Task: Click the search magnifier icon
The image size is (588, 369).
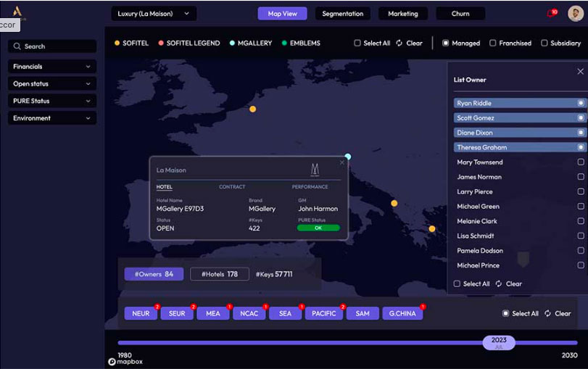Action: pos(17,46)
